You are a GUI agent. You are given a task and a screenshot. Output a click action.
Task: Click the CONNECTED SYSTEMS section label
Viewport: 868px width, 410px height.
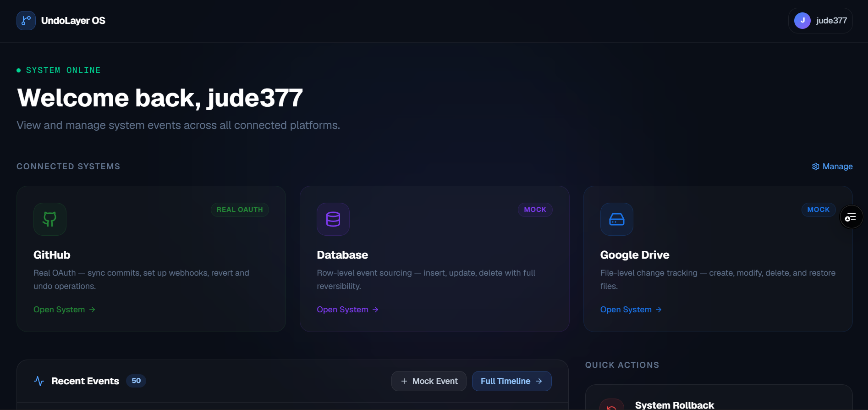pos(68,166)
